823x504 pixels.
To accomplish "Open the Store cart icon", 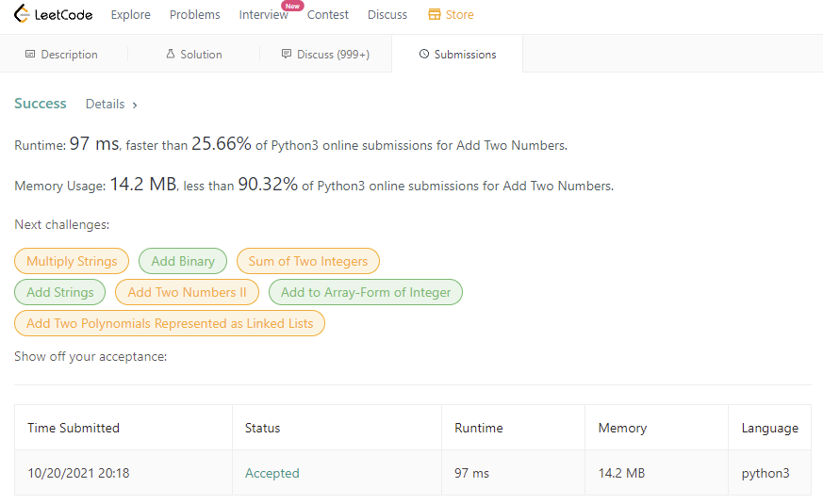I will pyautogui.click(x=434, y=14).
